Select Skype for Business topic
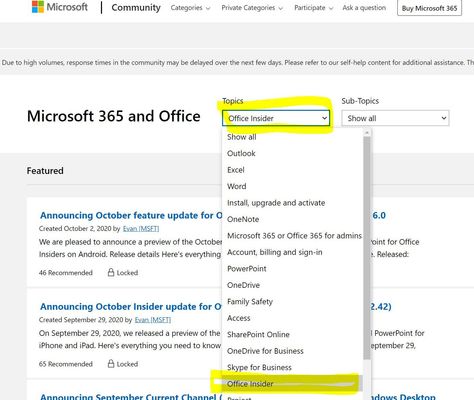The height and width of the screenshot is (400, 474). [292, 367]
